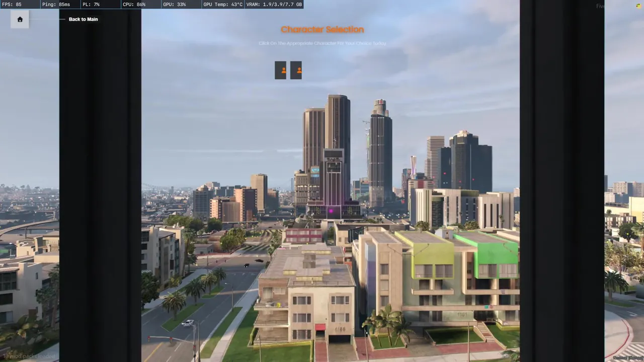Click the 'Appropriate Character' instruction subtitle
The height and width of the screenshot is (362, 644).
[323, 43]
